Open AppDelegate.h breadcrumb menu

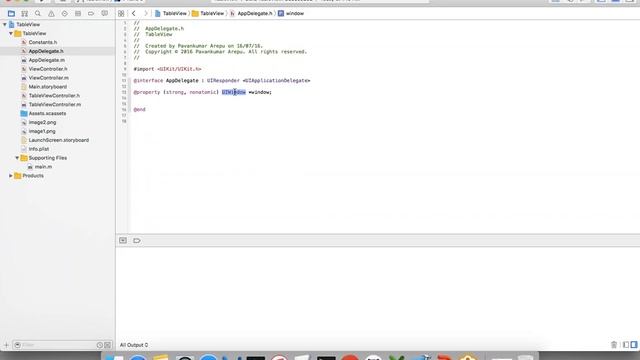point(251,13)
